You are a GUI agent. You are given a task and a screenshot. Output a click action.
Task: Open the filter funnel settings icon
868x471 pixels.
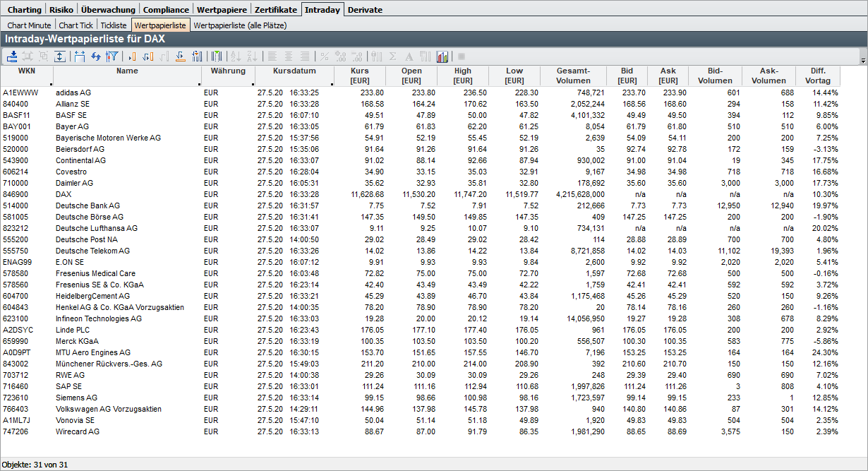click(111, 56)
